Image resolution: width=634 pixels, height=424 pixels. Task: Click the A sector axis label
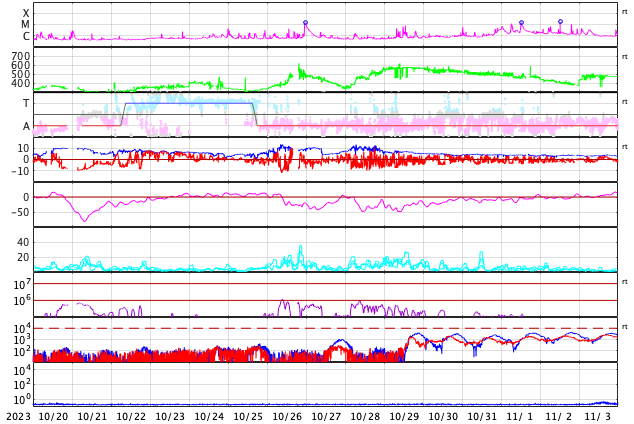tap(26, 126)
